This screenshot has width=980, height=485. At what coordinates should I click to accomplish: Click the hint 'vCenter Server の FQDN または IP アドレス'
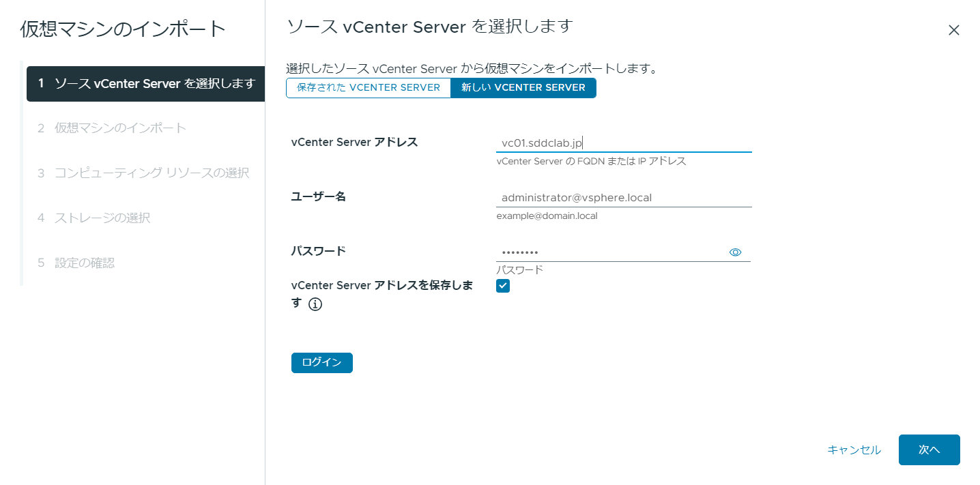tap(591, 162)
